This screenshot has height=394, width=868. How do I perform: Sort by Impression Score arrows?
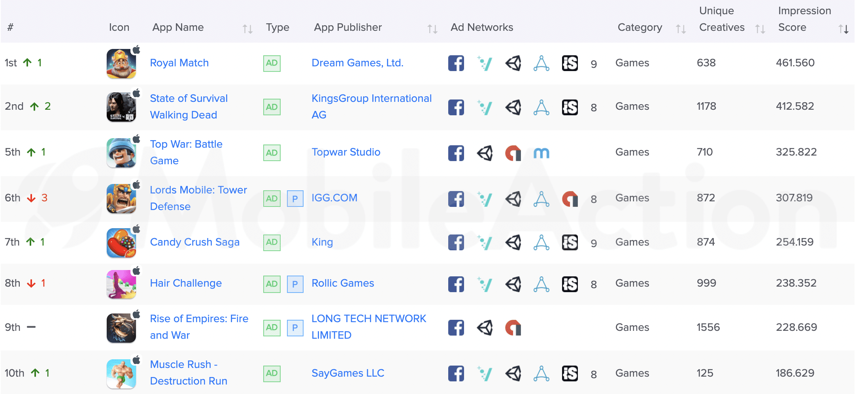843,29
